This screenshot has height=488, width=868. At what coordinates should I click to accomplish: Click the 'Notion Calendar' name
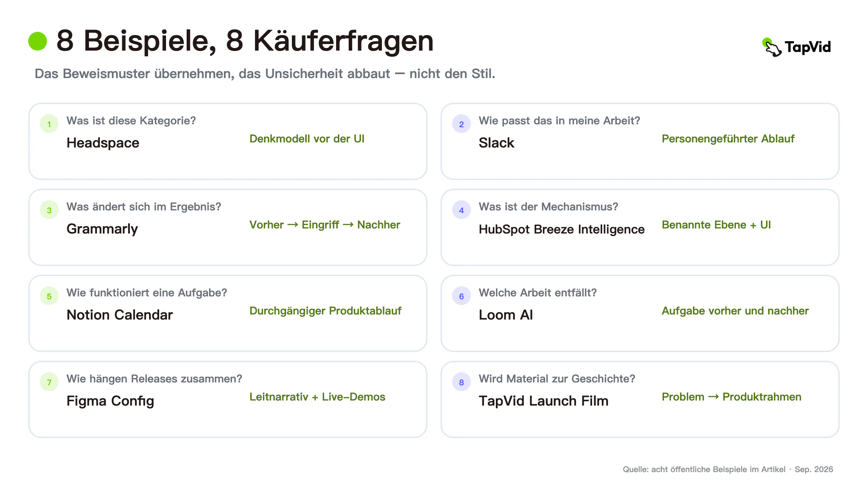click(x=120, y=315)
